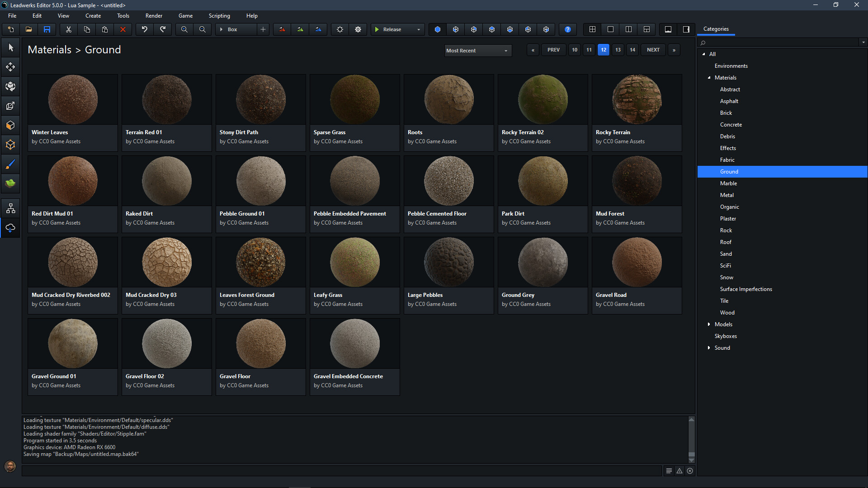Select the Paint brush tool
The image size is (868, 488).
10,164
